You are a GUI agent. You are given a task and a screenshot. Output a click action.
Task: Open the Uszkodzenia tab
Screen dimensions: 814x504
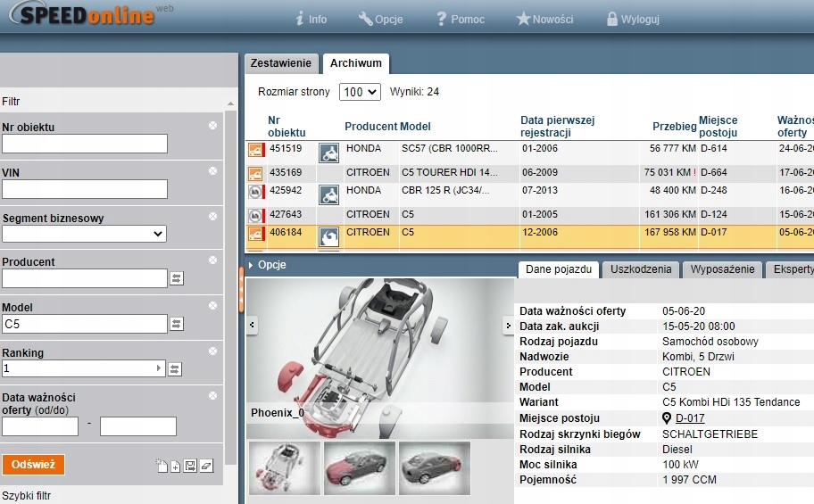click(641, 269)
